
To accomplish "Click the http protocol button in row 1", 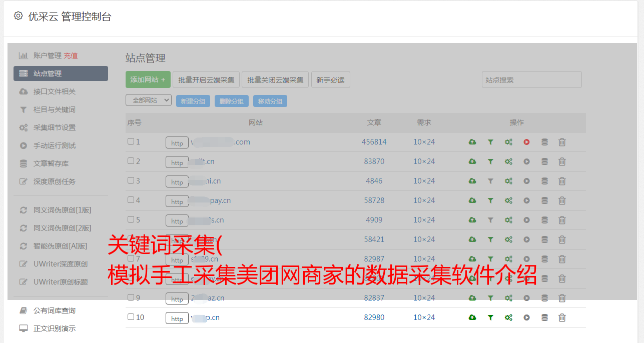I will click(x=177, y=143).
